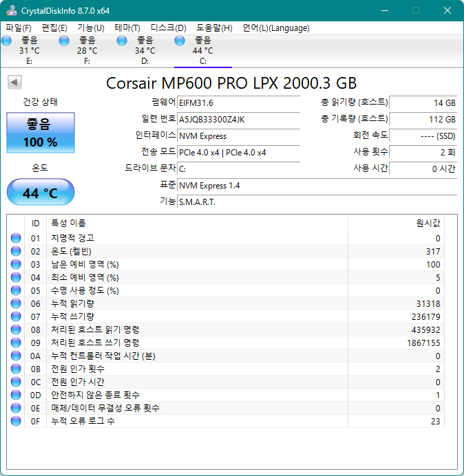Click raw value 23 for 누적 오류 로그 수

[x=436, y=421]
